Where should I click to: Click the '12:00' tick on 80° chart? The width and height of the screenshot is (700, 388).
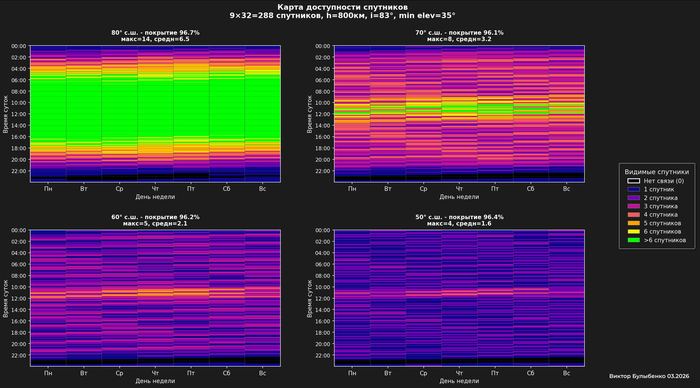19,114
